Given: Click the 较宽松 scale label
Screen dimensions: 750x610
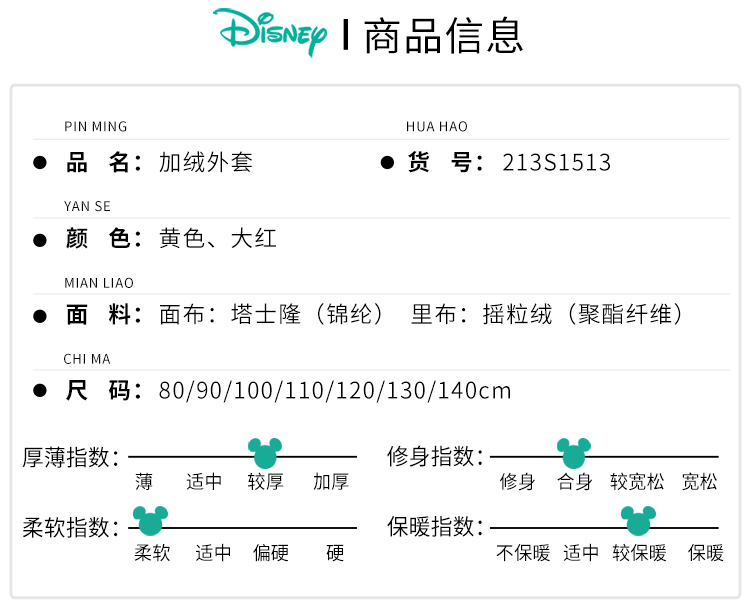Looking at the screenshot, I should 637,482.
